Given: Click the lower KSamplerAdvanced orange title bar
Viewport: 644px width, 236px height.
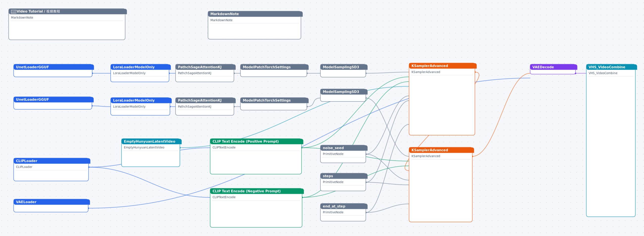Looking at the screenshot, I should (441, 150).
